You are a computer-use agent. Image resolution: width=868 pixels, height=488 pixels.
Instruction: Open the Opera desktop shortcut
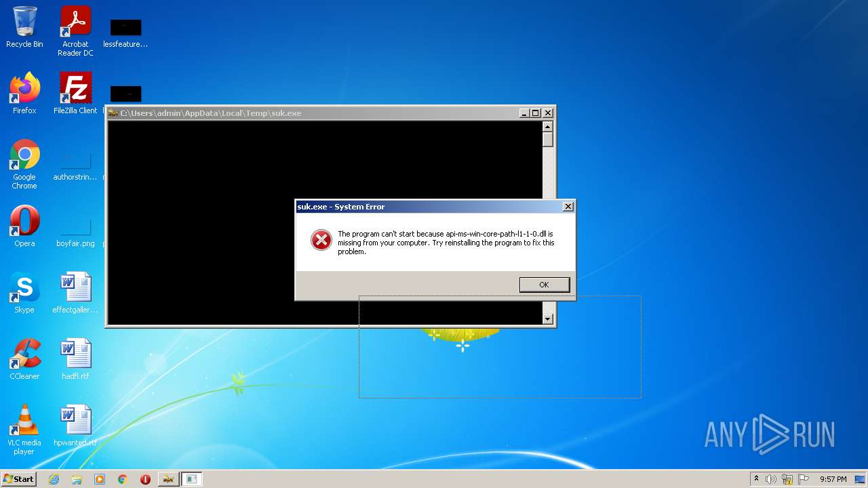click(24, 226)
